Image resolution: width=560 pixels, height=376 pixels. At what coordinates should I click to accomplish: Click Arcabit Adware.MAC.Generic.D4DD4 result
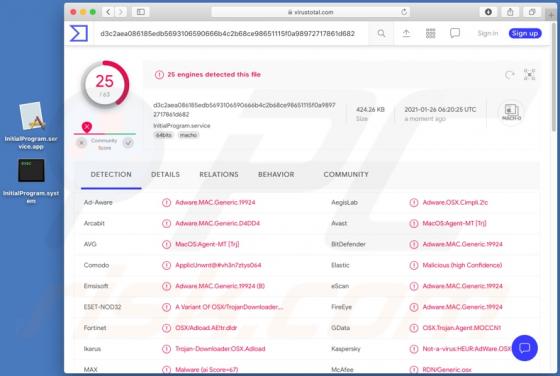(x=218, y=223)
